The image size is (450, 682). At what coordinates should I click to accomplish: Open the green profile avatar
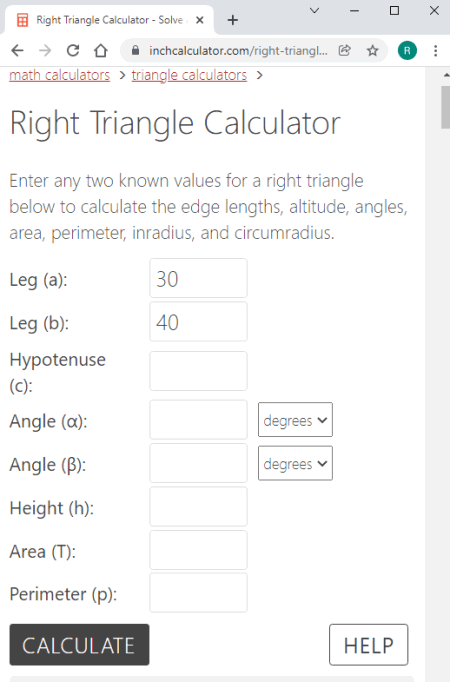407,51
